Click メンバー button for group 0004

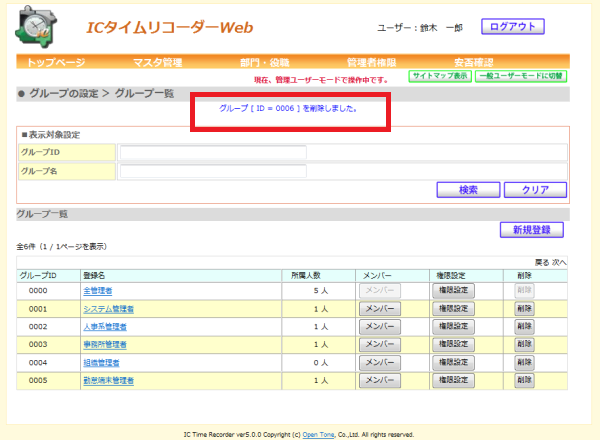point(380,363)
